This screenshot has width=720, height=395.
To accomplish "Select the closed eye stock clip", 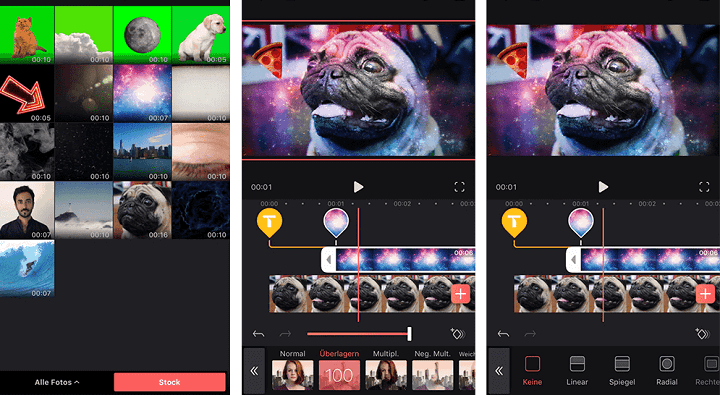I will coord(201,152).
